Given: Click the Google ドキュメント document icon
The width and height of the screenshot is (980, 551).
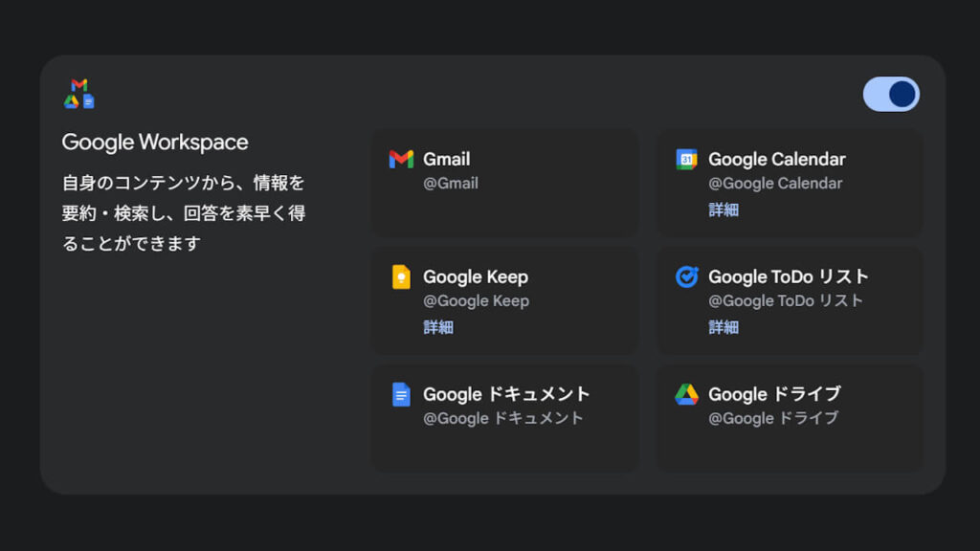Looking at the screenshot, I should pos(401,394).
